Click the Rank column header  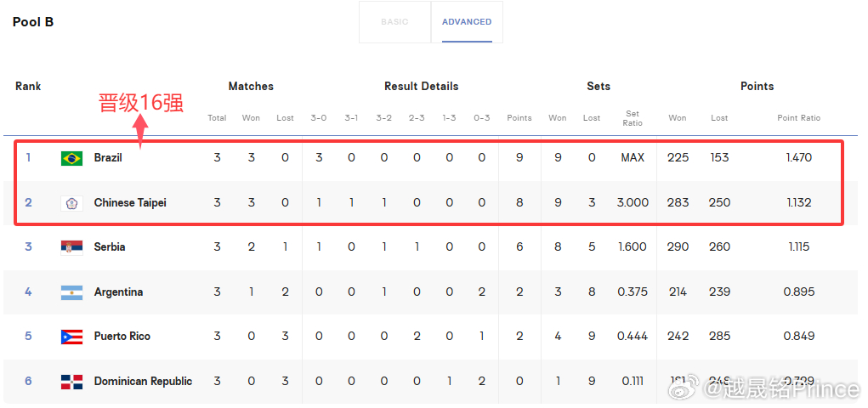(x=28, y=87)
